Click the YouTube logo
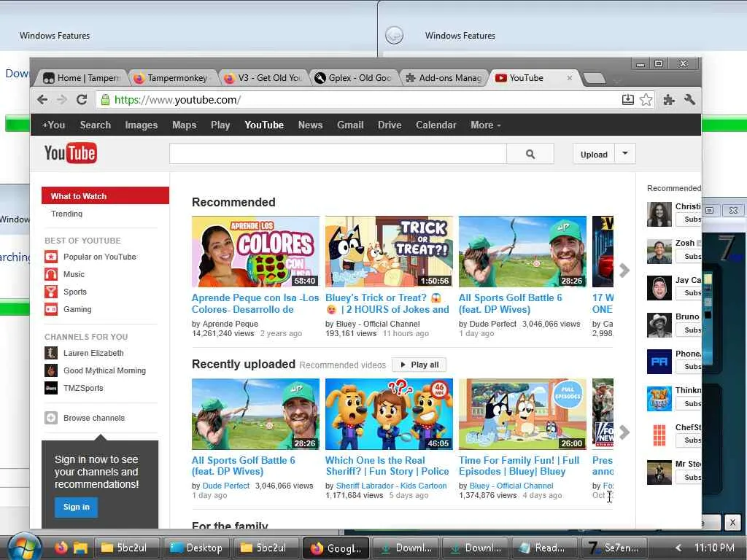 click(71, 153)
